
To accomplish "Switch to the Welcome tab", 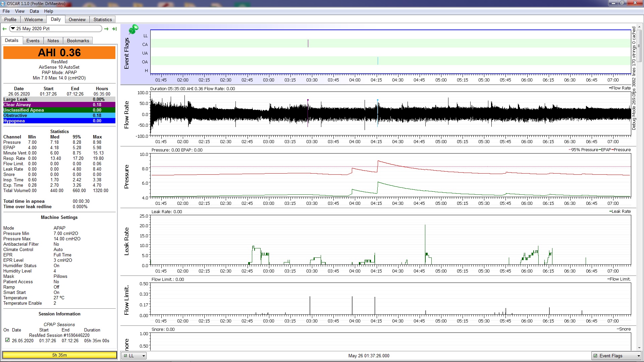I will pos(34,19).
